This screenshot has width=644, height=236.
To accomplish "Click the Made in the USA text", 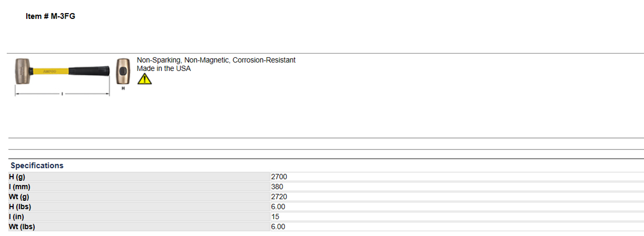I will 164,68.
